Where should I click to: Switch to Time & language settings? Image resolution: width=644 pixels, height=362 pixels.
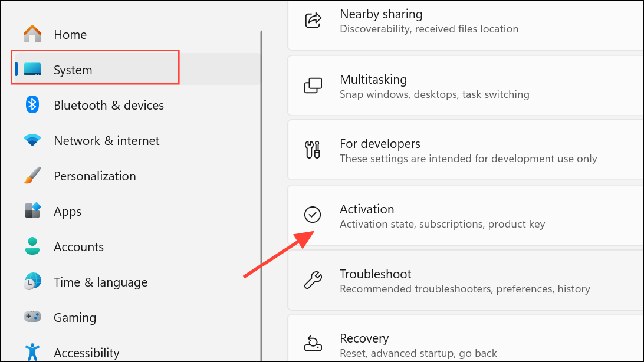pyautogui.click(x=100, y=282)
